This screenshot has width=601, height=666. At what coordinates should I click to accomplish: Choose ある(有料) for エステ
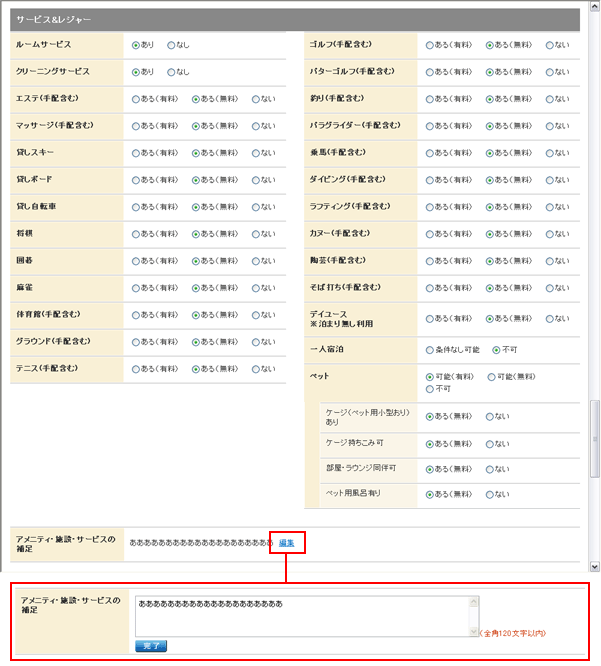click(136, 99)
